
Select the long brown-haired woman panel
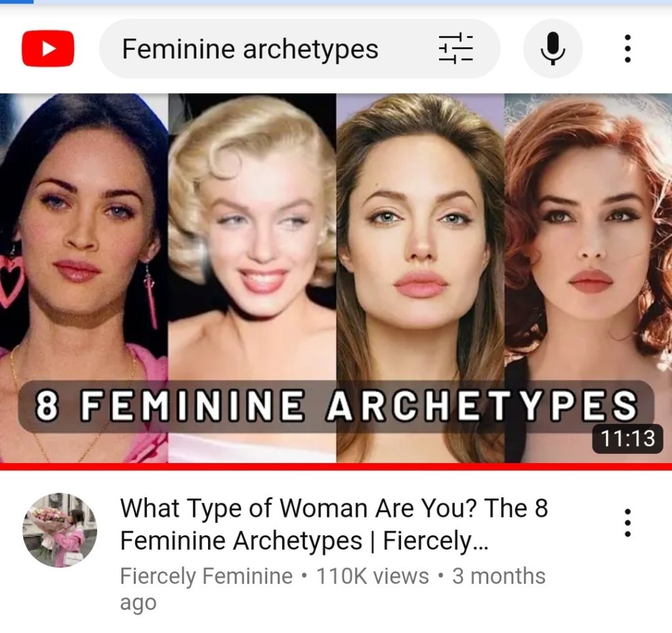click(421, 278)
